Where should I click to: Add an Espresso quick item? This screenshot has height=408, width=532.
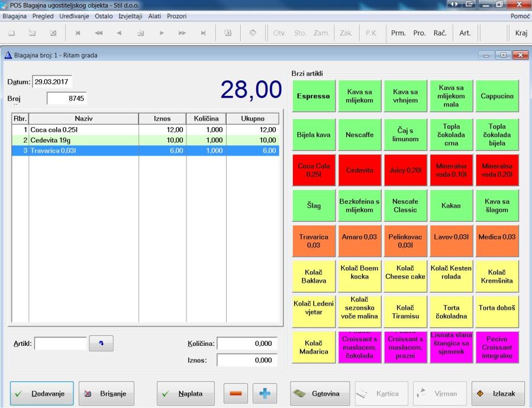pyautogui.click(x=314, y=96)
